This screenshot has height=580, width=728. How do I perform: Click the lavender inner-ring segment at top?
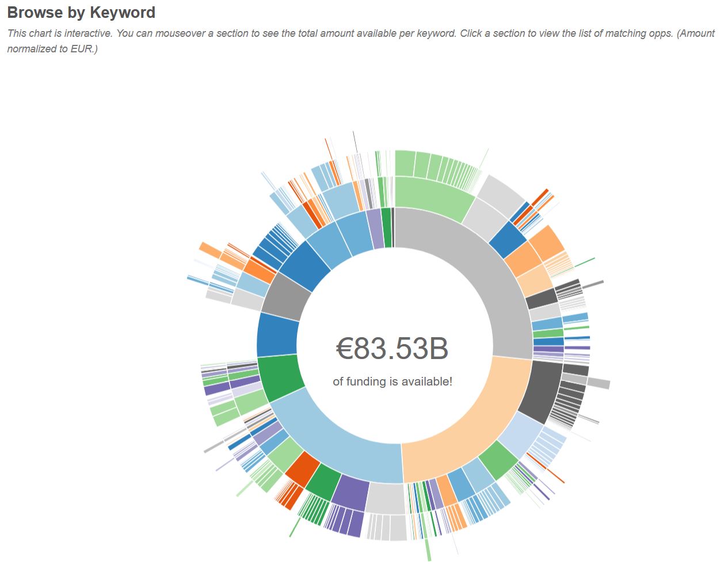coord(375,228)
